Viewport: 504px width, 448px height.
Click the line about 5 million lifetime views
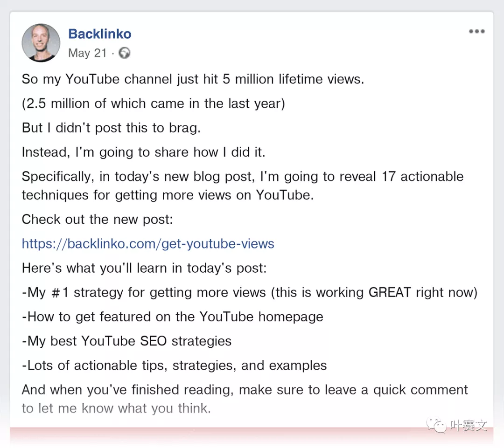tap(193, 79)
